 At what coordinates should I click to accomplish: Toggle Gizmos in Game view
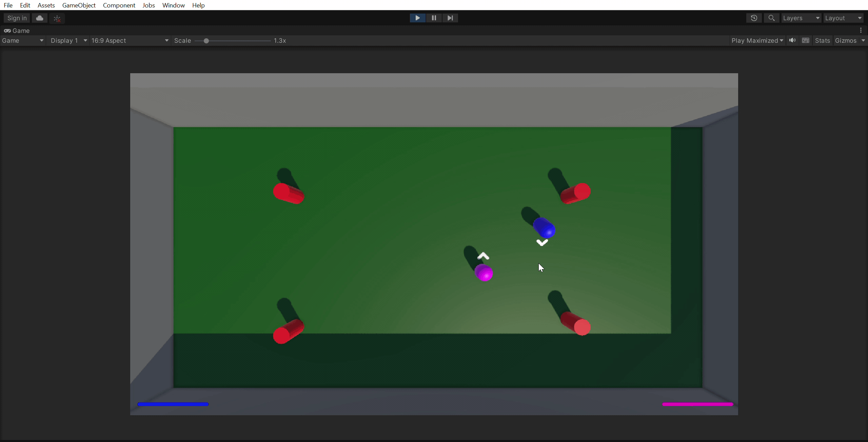pyautogui.click(x=846, y=40)
